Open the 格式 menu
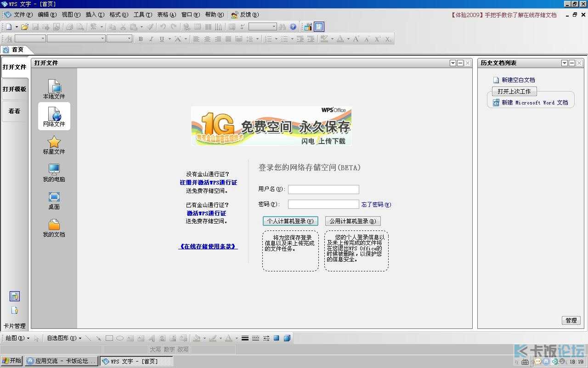588x368 pixels. point(119,15)
